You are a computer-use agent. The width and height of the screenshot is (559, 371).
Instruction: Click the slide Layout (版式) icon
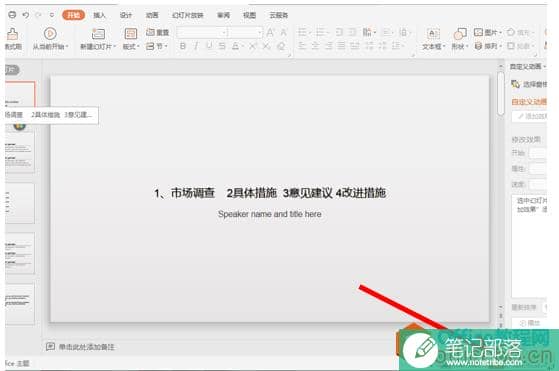pyautogui.click(x=130, y=34)
